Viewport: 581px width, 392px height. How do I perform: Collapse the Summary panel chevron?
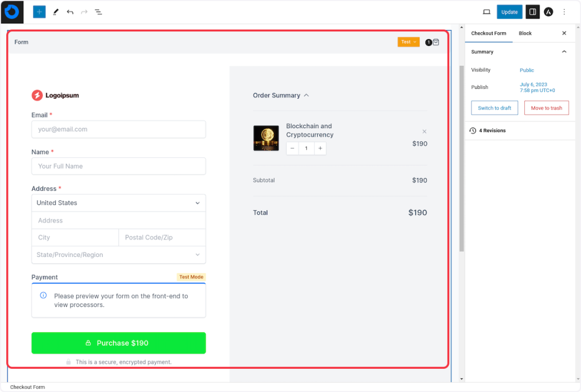(564, 52)
